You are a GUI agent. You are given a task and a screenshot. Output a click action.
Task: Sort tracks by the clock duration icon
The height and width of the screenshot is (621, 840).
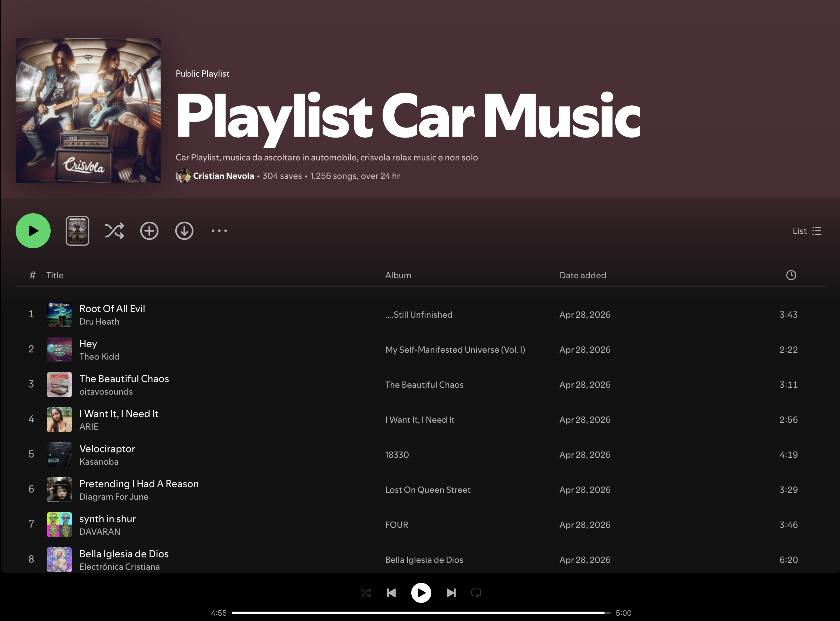point(791,275)
